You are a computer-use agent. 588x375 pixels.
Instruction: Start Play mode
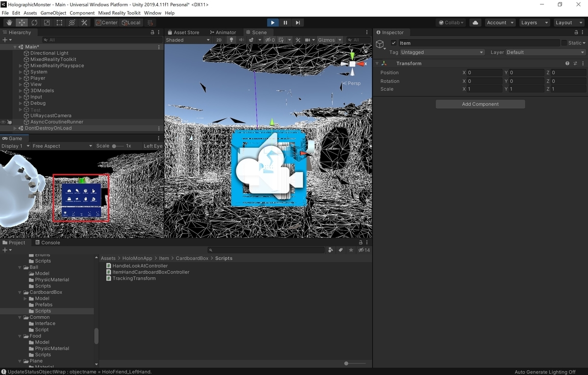click(x=273, y=23)
